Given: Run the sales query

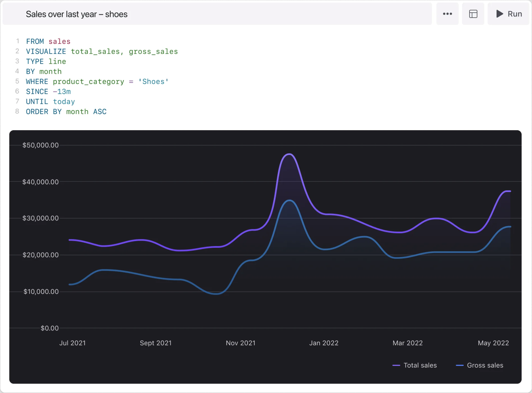Looking at the screenshot, I should pyautogui.click(x=509, y=14).
